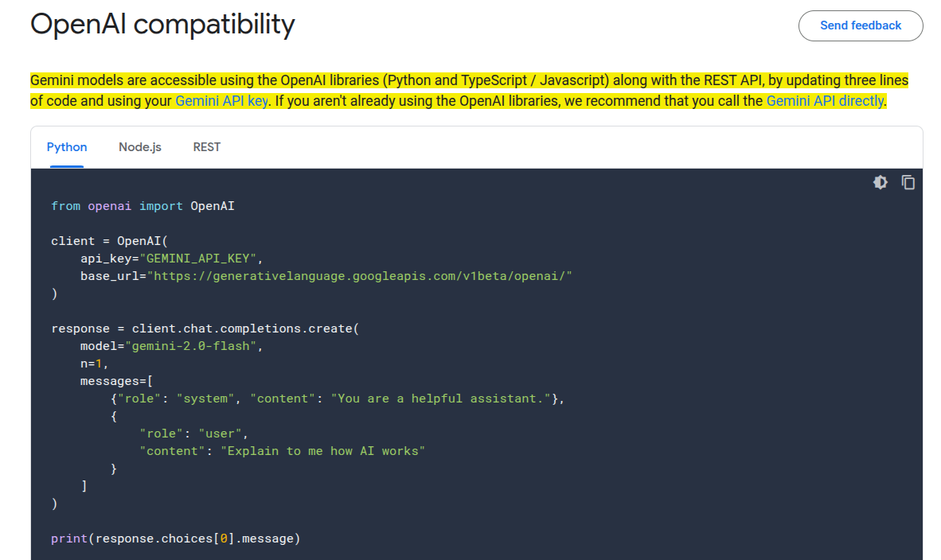The image size is (941, 560).
Task: Click the 'from openai import OpenAI' line
Action: pyautogui.click(x=143, y=206)
